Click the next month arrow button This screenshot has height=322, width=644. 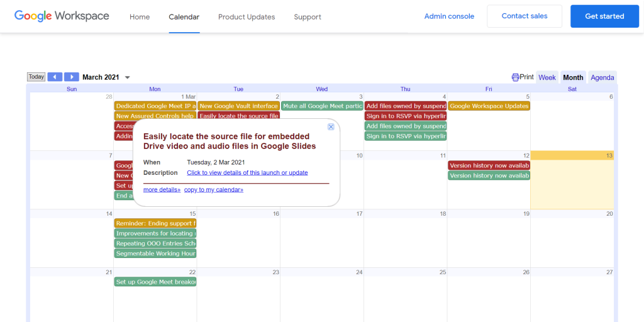pos(72,77)
